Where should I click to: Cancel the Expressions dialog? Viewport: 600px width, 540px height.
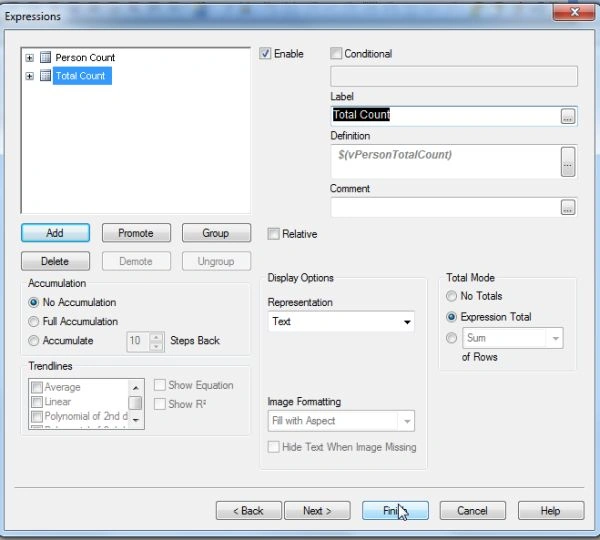pyautogui.click(x=473, y=511)
